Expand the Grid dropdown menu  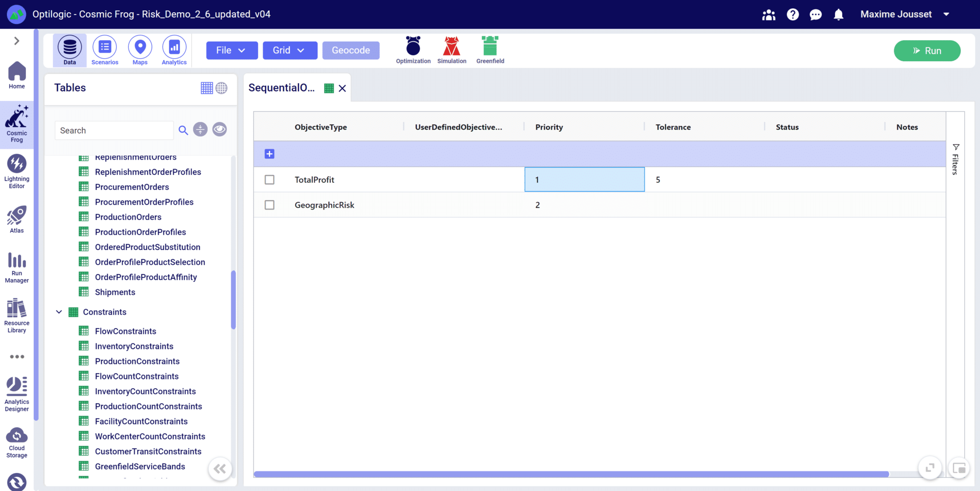290,50
